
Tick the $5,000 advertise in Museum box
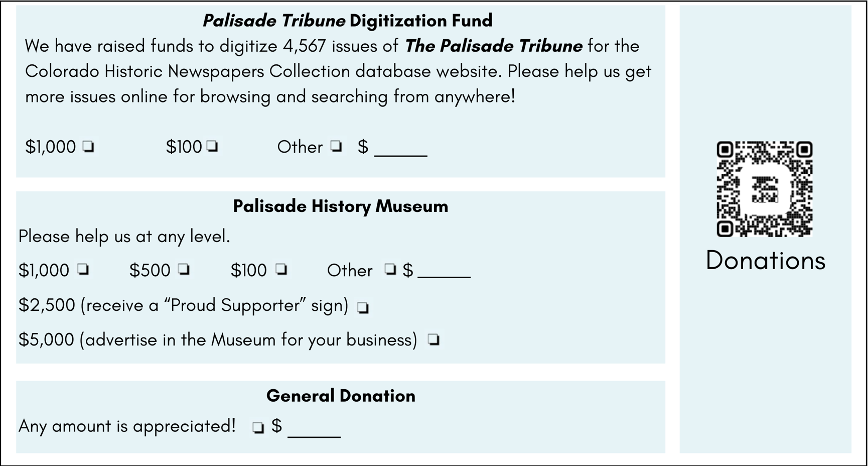tap(434, 340)
